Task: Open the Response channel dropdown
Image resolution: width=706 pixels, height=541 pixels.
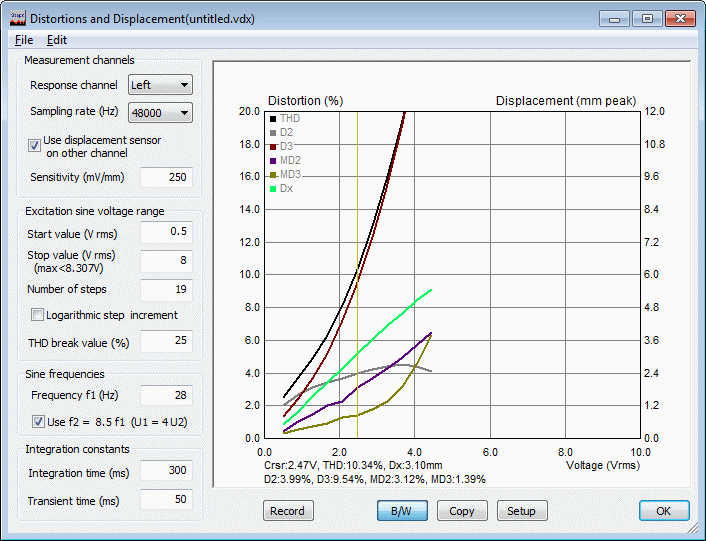Action: tap(160, 86)
